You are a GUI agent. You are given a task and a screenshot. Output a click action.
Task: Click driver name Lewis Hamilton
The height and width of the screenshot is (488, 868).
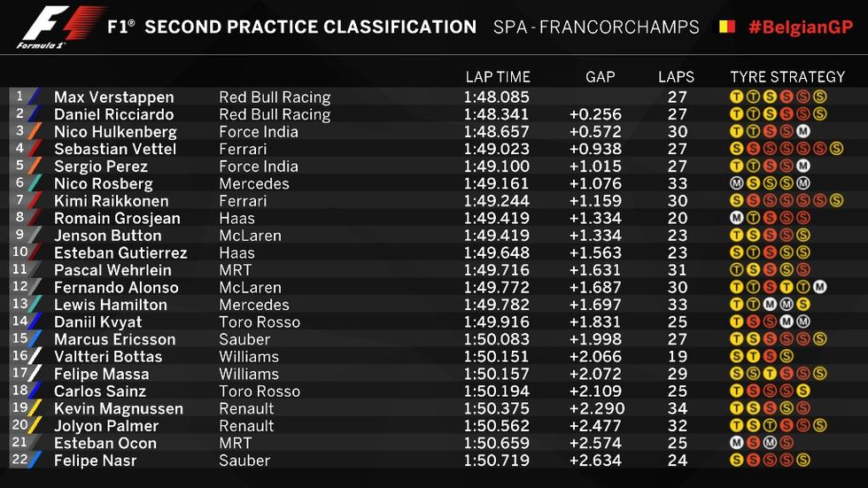click(110, 305)
